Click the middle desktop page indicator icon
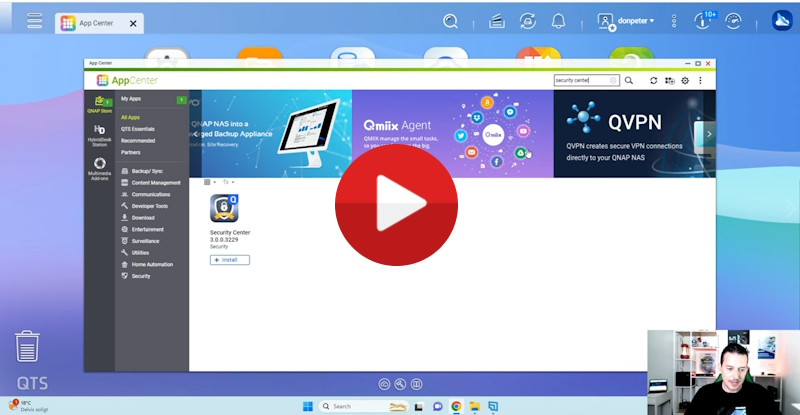Viewport: 800px width, 415px height. tap(400, 384)
